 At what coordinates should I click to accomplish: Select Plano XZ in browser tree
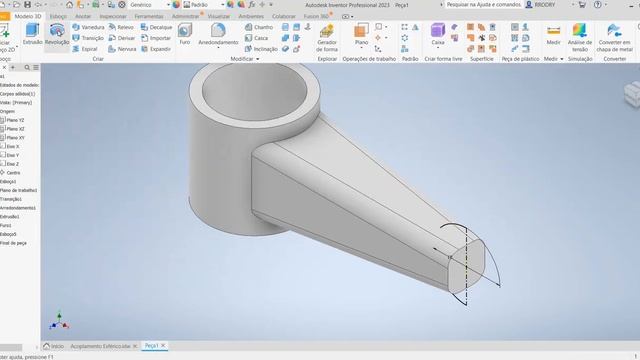point(13,129)
